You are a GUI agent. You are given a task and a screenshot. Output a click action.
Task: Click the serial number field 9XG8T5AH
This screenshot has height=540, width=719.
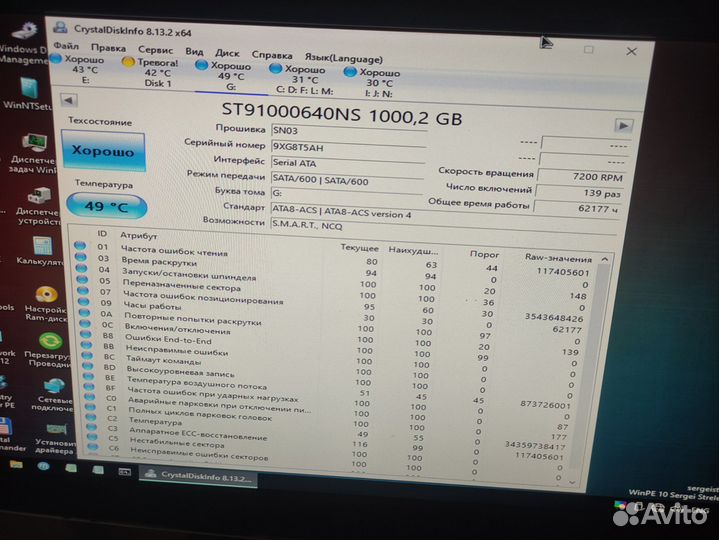click(x=348, y=148)
